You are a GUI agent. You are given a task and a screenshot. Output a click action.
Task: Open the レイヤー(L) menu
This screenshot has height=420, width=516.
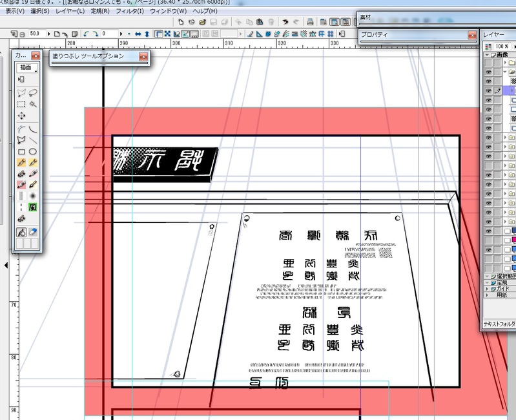pos(70,11)
